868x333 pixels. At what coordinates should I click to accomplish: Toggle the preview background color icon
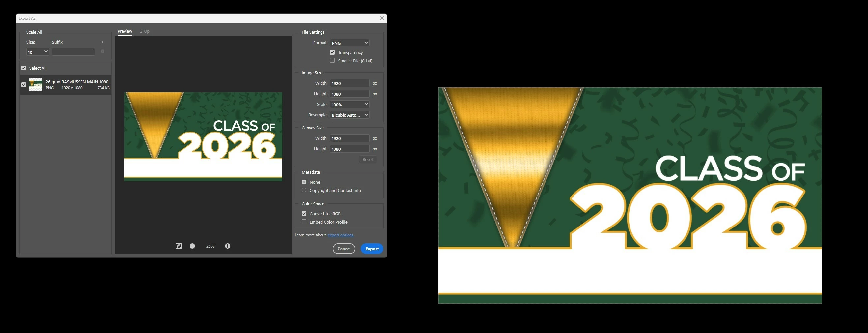click(179, 246)
